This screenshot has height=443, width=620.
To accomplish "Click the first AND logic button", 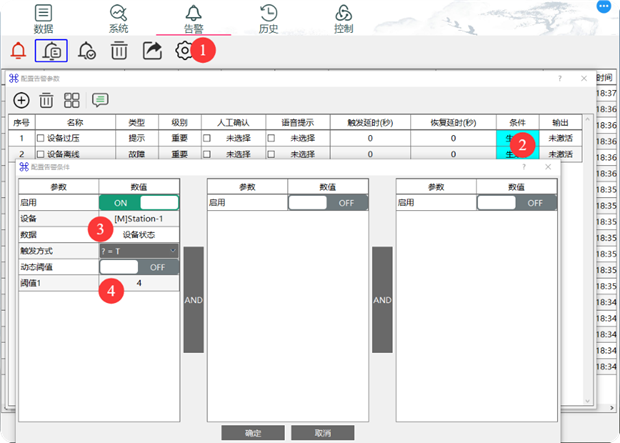I will click(194, 300).
